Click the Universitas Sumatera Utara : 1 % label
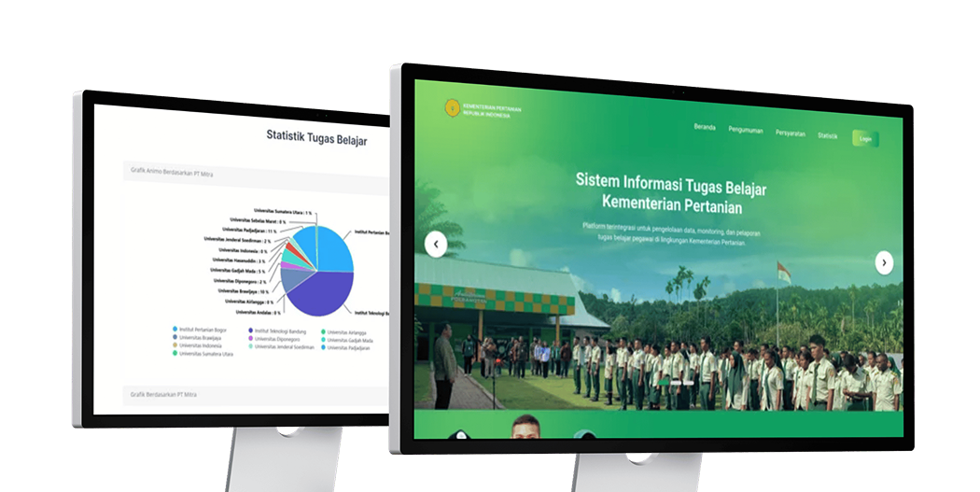This screenshot has height=492, width=980. point(283,213)
